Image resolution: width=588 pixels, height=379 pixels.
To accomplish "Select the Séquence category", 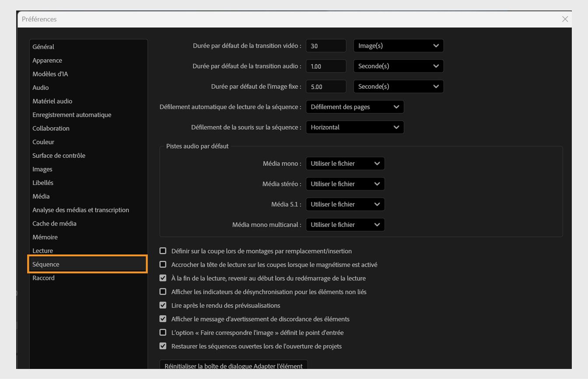I will [87, 264].
